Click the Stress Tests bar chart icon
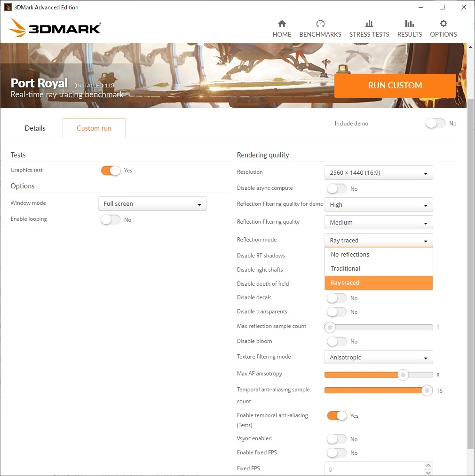The image size is (475, 476). [x=369, y=23]
